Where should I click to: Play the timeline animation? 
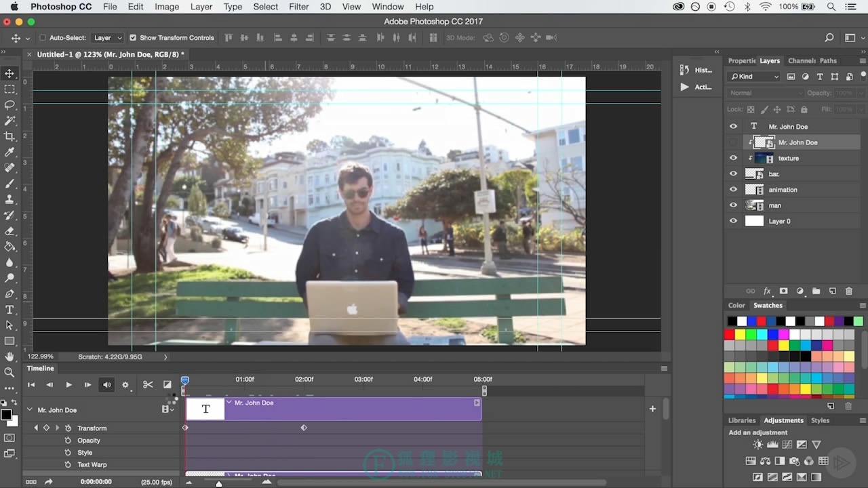pyautogui.click(x=68, y=385)
